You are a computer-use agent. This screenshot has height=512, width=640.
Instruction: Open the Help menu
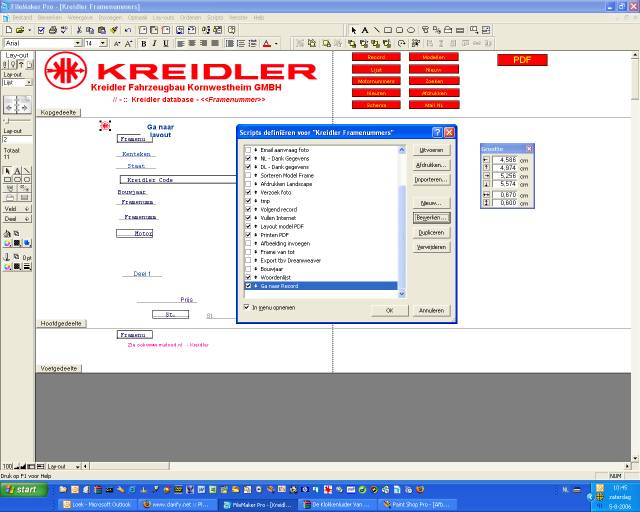pyautogui.click(x=259, y=18)
